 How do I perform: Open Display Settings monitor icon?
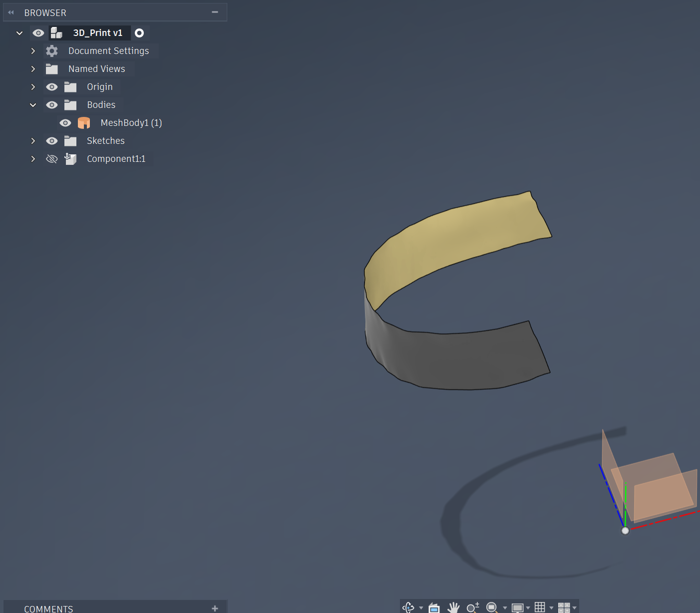coord(517,608)
